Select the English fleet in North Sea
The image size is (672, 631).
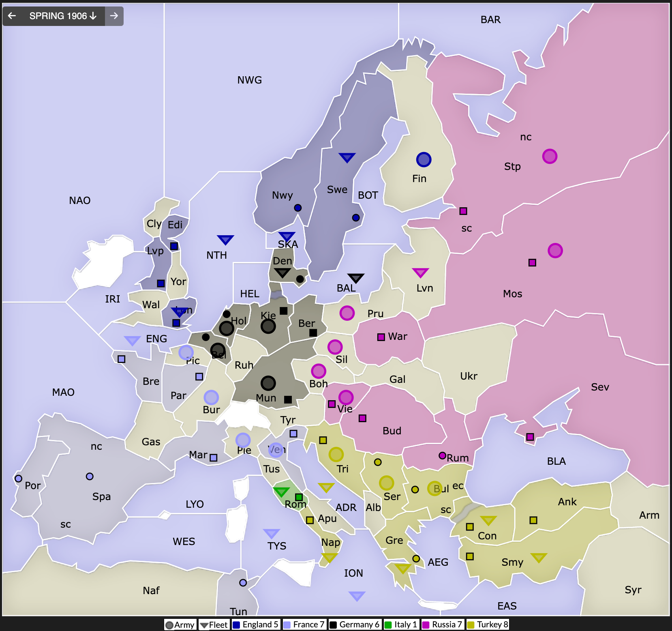tap(225, 239)
